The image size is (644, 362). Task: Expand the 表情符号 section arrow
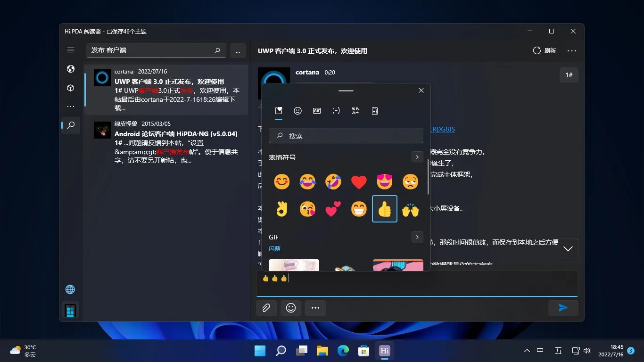(417, 157)
